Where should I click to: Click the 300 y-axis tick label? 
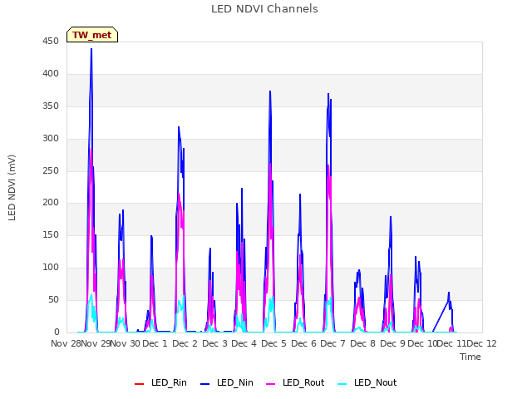(x=51, y=139)
